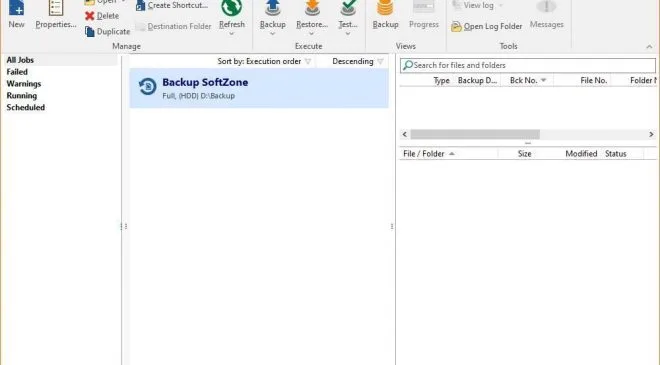Click the right arrow of horizontal scrollbar
Image resolution: width=660 pixels, height=365 pixels.
pos(651,134)
